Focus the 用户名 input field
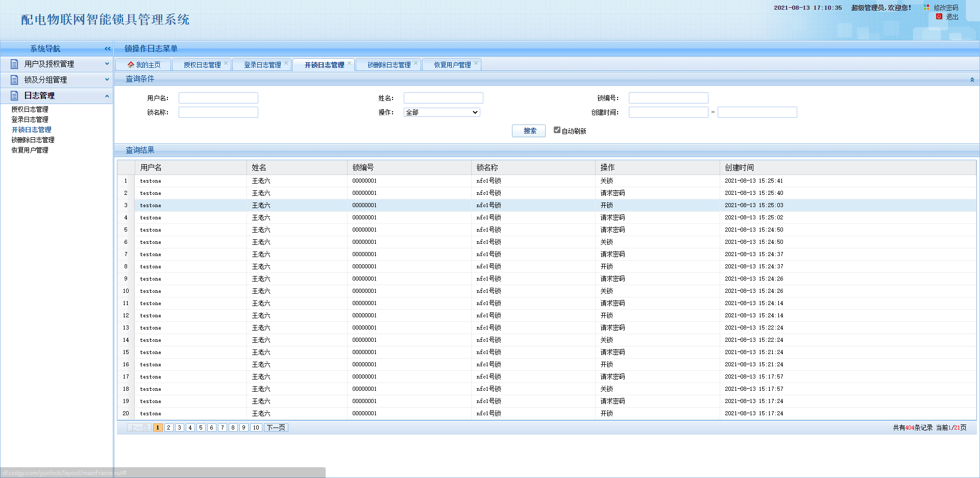The width and height of the screenshot is (980, 478). click(x=218, y=98)
